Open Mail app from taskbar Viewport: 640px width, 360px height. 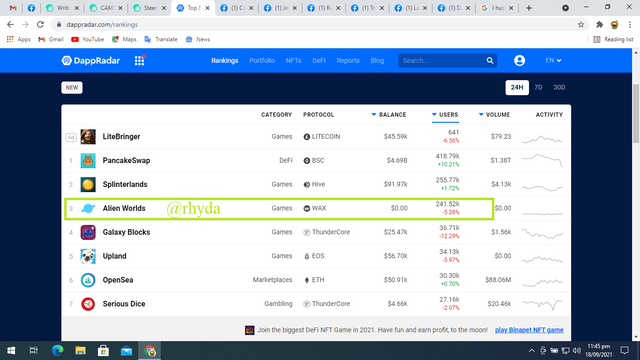pos(127,351)
